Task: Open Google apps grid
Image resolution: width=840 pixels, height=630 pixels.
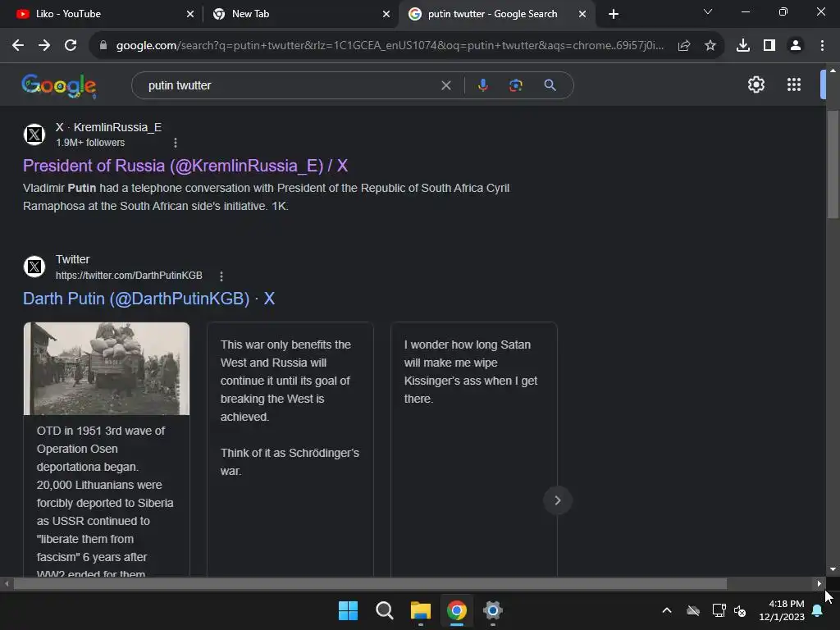Action: (793, 84)
